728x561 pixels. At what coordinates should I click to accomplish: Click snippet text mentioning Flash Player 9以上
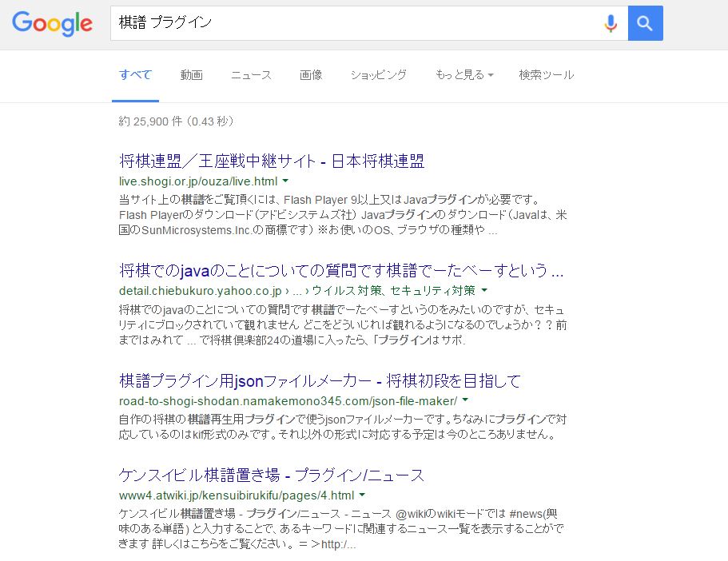point(343,215)
